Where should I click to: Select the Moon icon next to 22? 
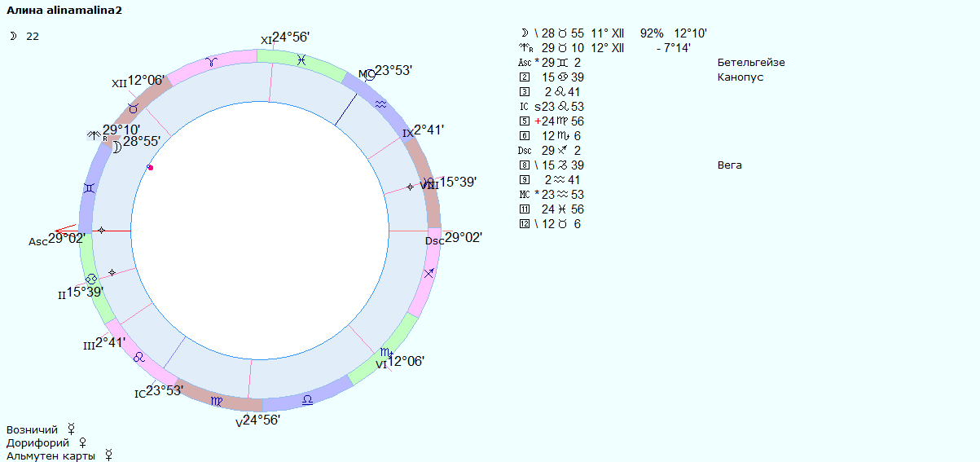(12, 36)
